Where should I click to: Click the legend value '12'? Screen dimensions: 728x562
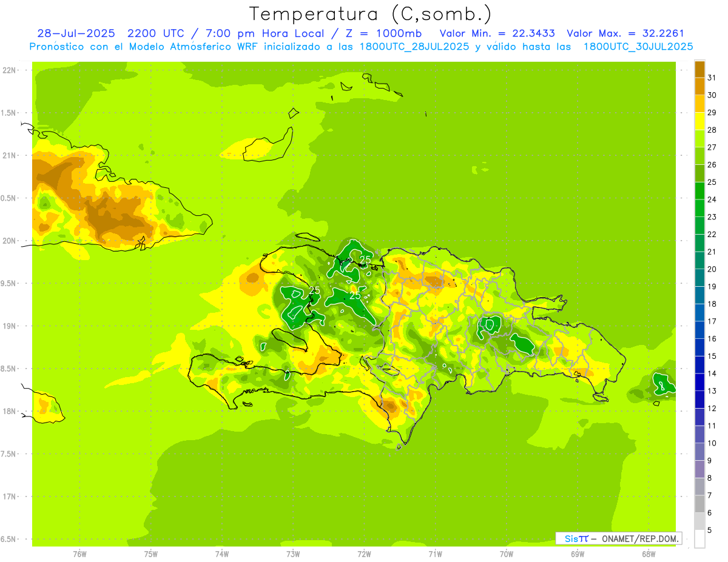coord(712,408)
